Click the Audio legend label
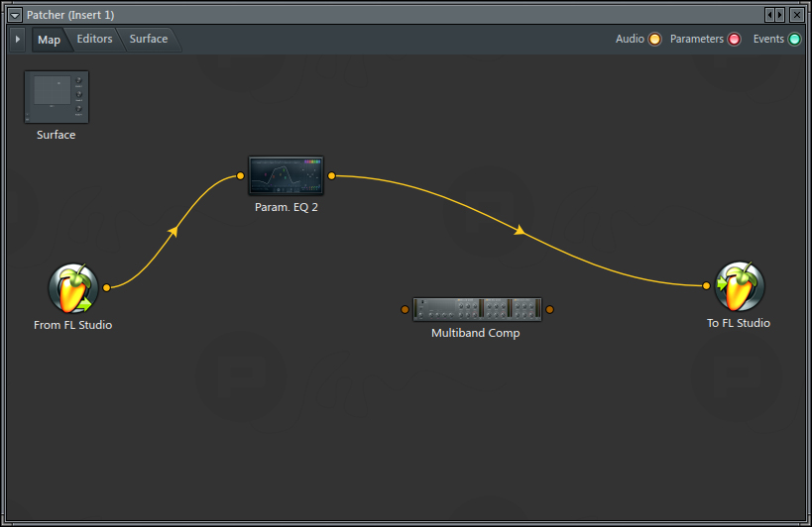Image resolution: width=812 pixels, height=527 pixels. 630,39
